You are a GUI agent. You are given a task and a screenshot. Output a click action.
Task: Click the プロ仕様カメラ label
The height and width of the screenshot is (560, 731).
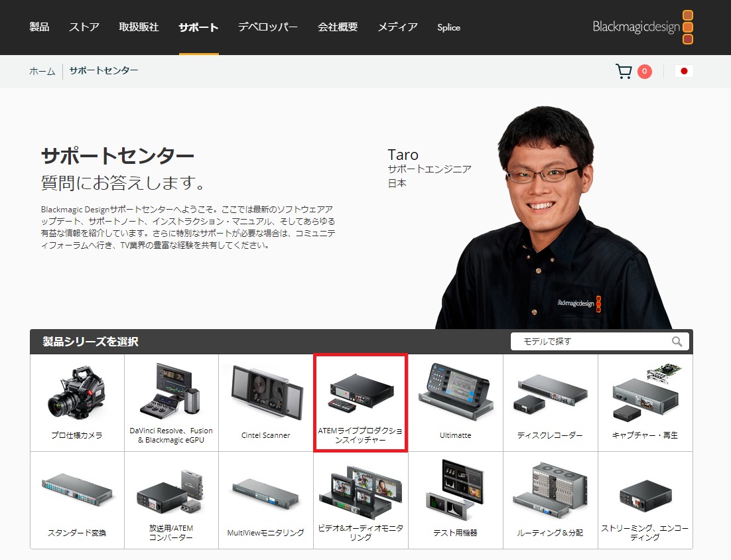pos(77,435)
